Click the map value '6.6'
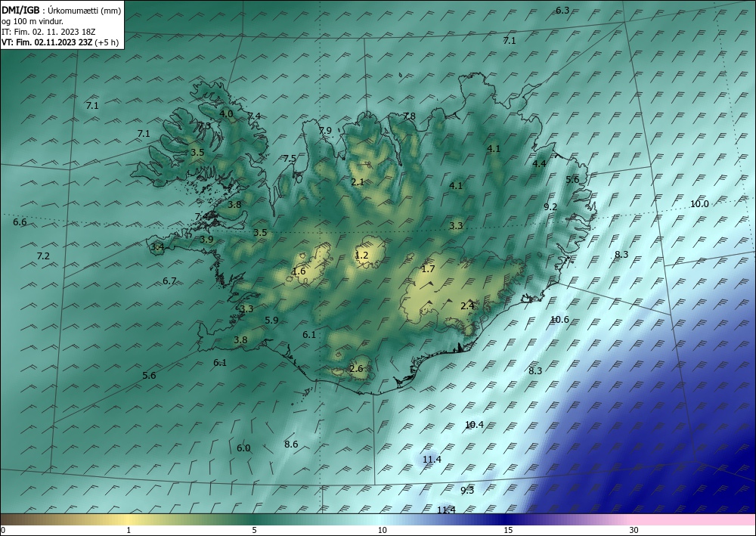This screenshot has width=756, height=536. click(x=20, y=222)
